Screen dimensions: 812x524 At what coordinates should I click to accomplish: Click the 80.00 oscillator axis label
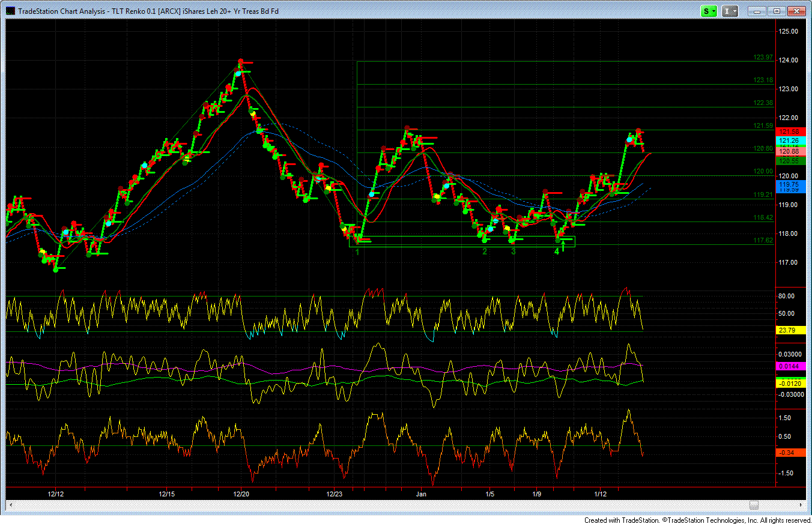(787, 296)
